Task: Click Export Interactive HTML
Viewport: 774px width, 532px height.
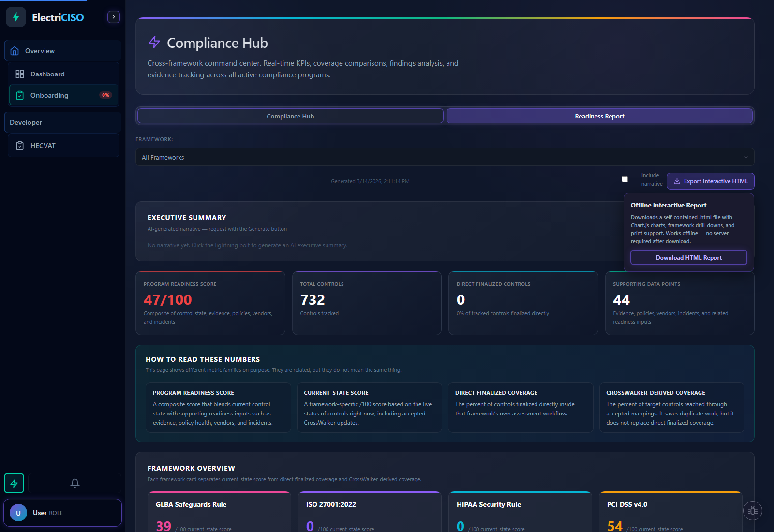Action: (x=710, y=181)
